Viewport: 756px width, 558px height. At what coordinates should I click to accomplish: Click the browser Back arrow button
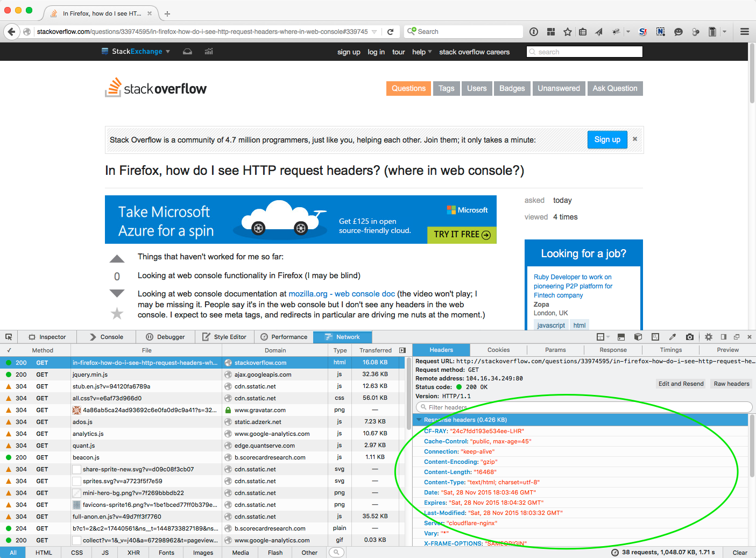point(11,32)
